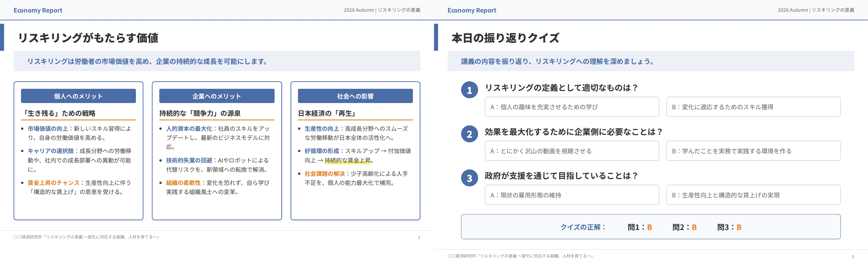Click the orange term '社会課題の解決'
This screenshot has height=263, width=868.
(325, 174)
